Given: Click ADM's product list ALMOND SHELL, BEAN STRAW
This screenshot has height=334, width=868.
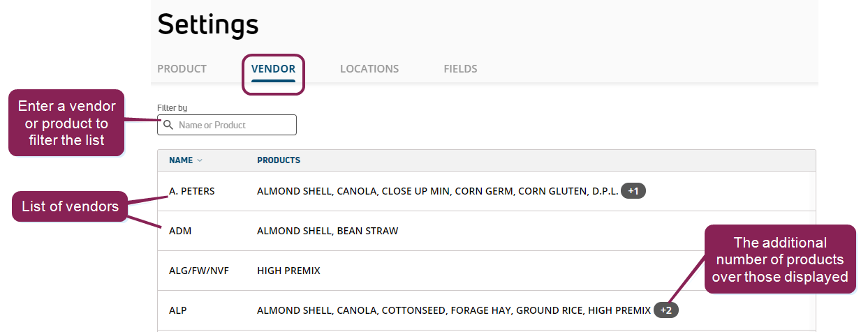Looking at the screenshot, I should pyautogui.click(x=328, y=231).
